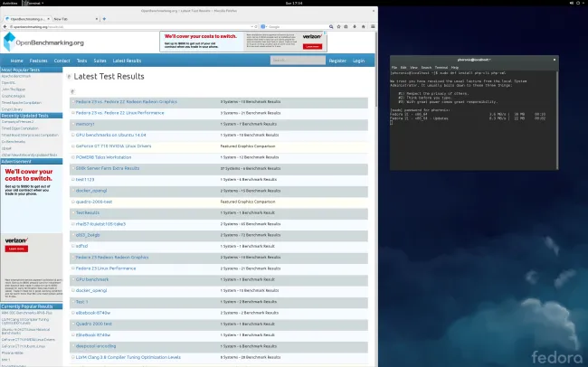588x367 pixels.
Task: Open Latest Results in site navigation
Action: tap(128, 61)
